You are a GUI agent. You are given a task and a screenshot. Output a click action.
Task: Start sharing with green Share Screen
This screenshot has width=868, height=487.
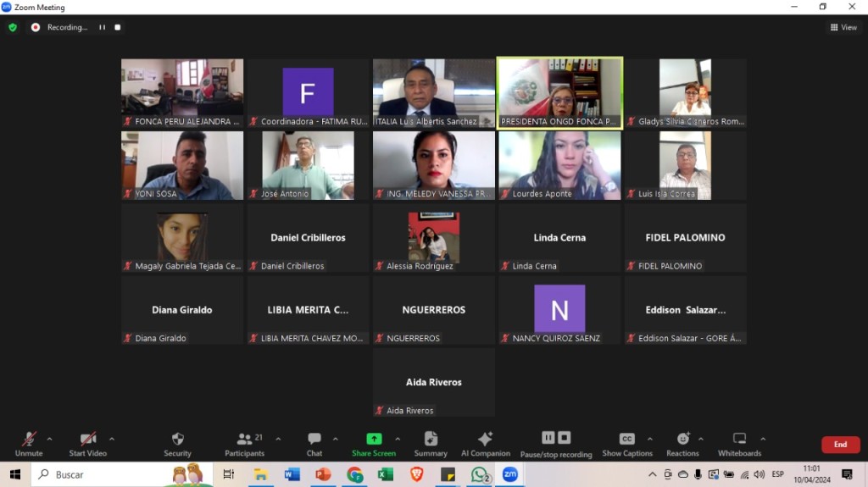coord(374,443)
